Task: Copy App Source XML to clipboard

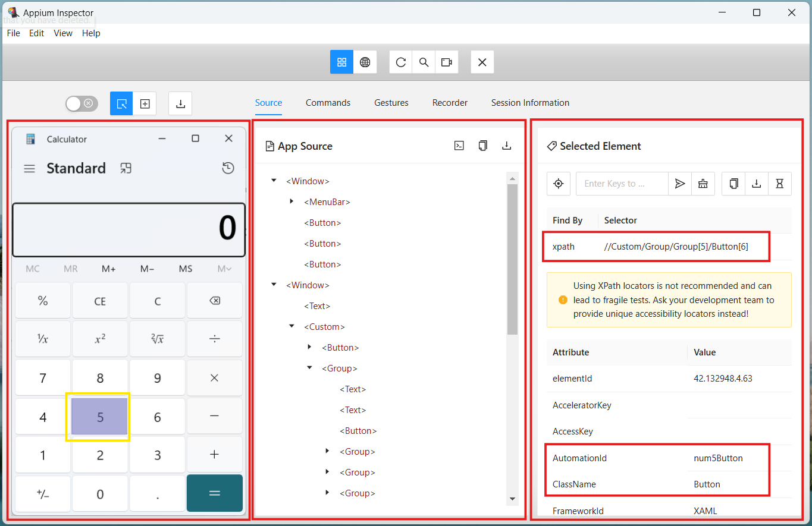Action: (483, 146)
